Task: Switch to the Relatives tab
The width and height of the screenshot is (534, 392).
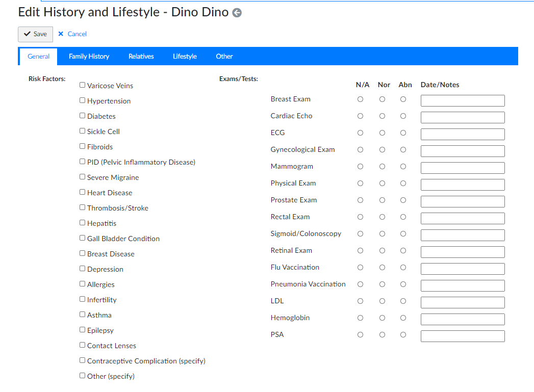Action: pyautogui.click(x=141, y=56)
